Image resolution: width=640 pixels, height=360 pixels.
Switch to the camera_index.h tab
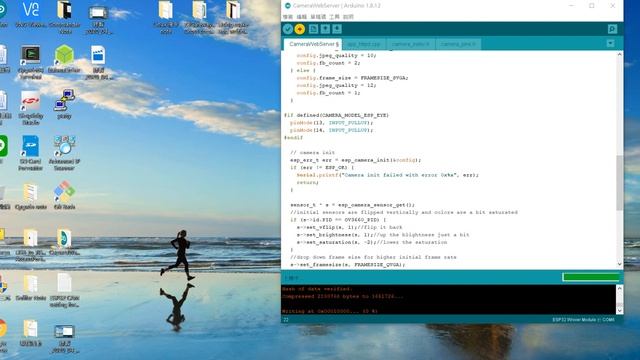click(410, 44)
